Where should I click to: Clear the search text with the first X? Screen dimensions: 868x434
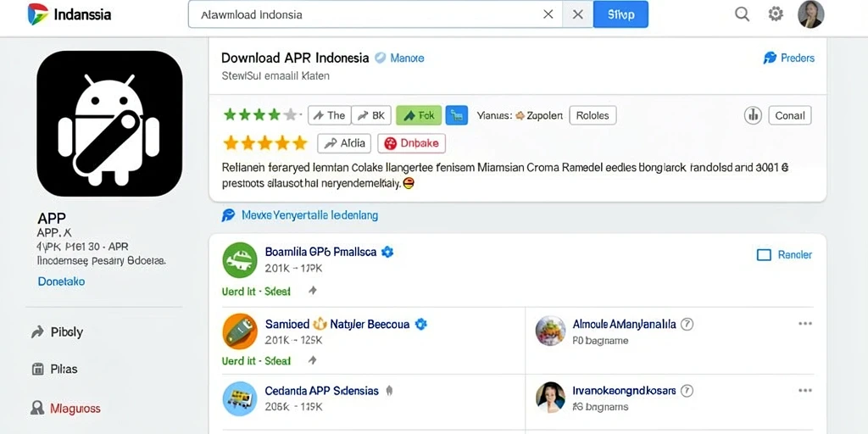(548, 14)
